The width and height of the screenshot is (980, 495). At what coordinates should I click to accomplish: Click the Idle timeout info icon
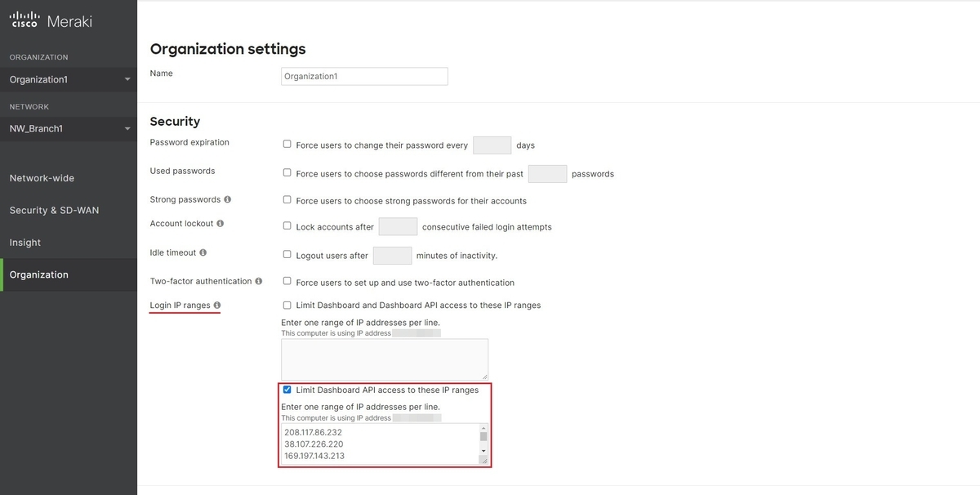[203, 253]
